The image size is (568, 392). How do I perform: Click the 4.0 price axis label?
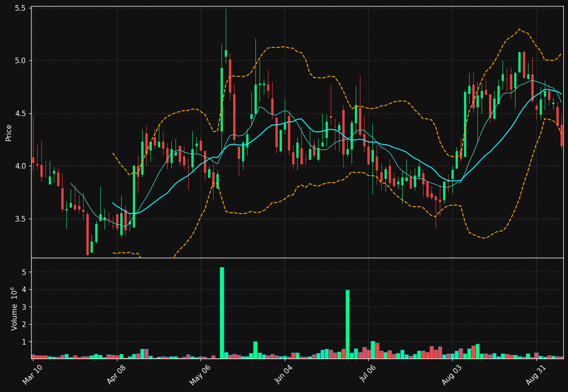(21, 166)
